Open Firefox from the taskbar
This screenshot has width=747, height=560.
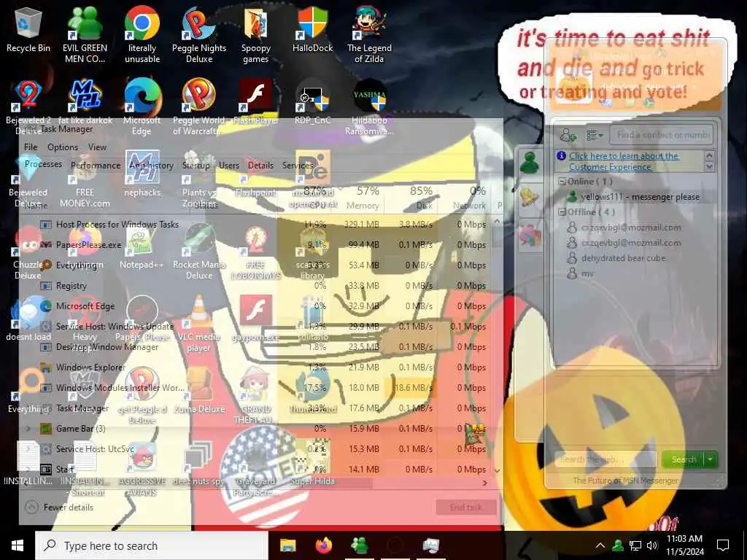(x=324, y=545)
